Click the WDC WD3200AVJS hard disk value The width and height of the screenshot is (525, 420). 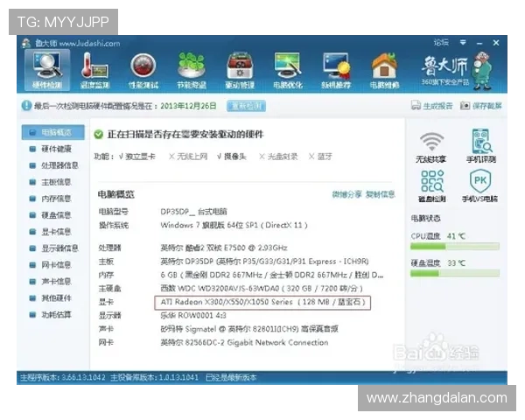pyautogui.click(x=261, y=289)
